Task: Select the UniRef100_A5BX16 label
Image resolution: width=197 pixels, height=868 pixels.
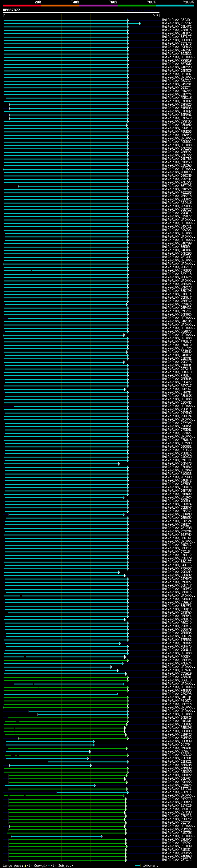Action: (177, 98)
